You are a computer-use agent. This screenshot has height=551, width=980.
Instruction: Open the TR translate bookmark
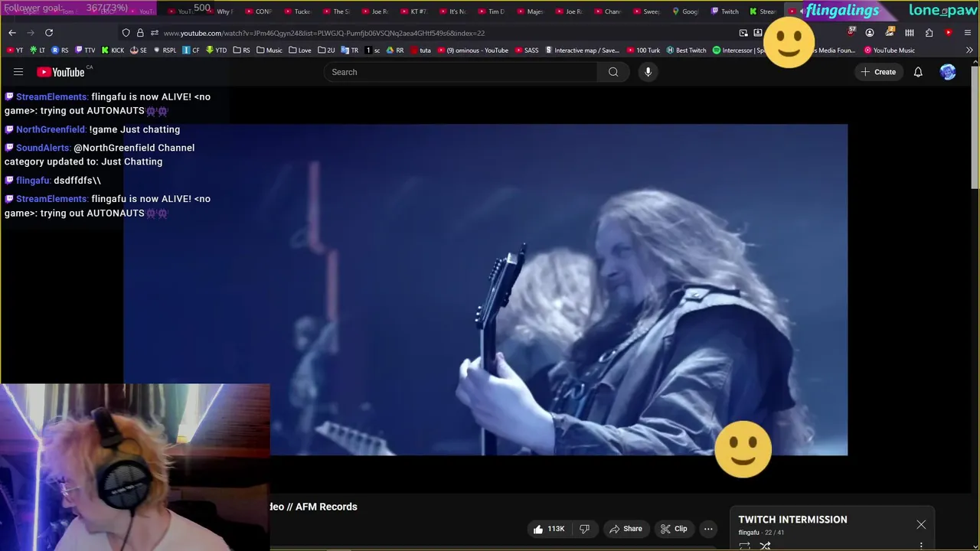tap(350, 51)
